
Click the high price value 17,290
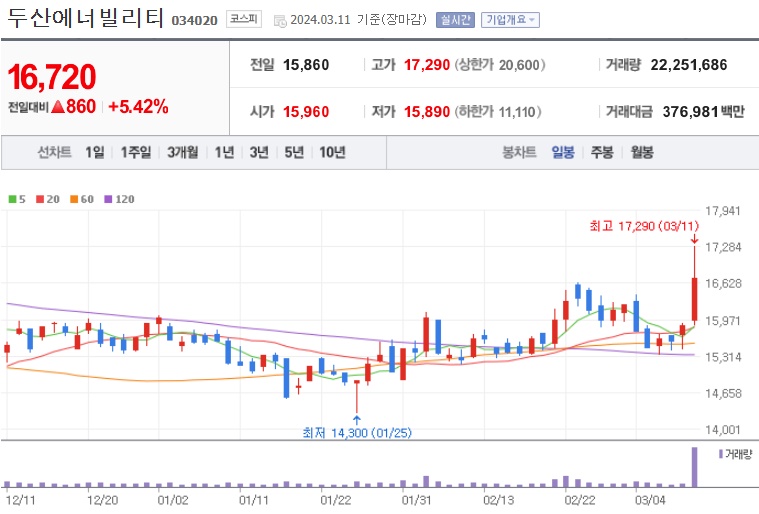coord(427,65)
